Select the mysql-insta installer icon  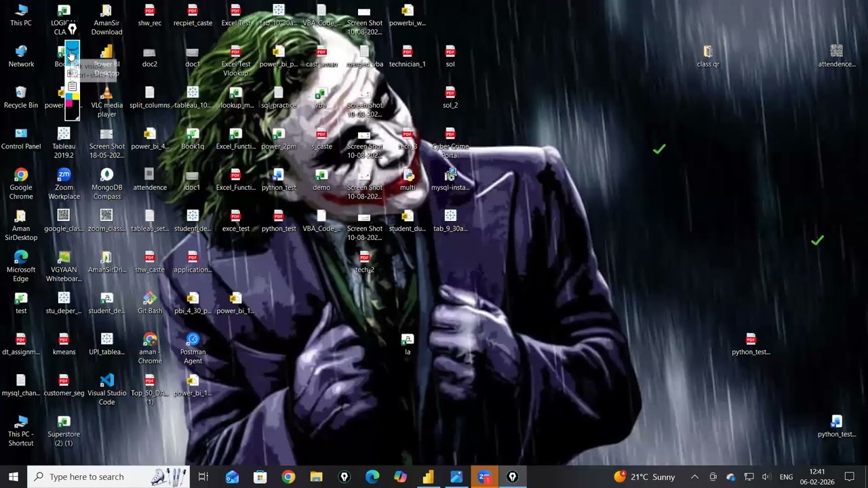[x=450, y=180]
